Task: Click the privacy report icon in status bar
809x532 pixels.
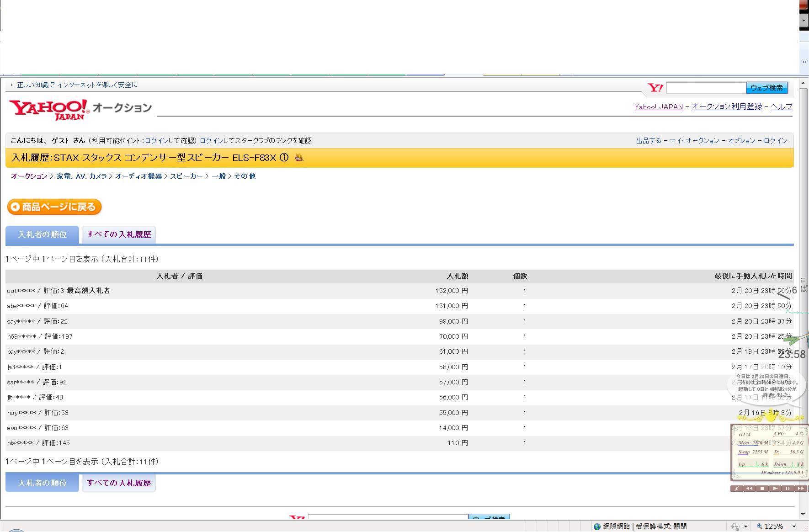Action: pos(735,527)
